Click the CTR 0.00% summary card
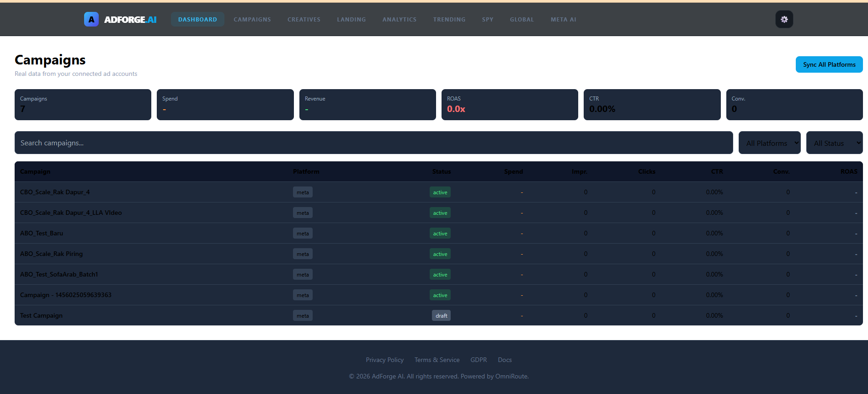Screen dimensions: 868x394 [x=652, y=105]
